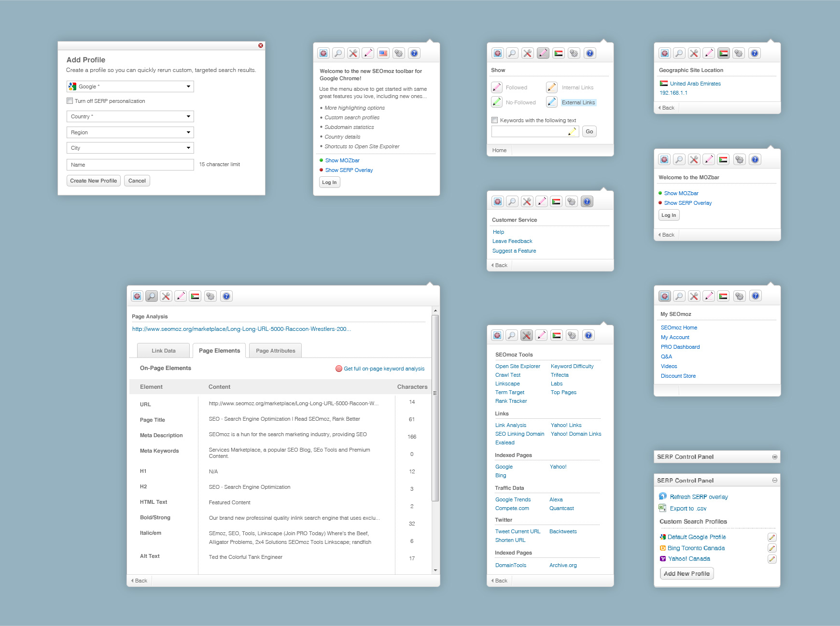
Task: Click the Page Analysis scroll up arrow
Action: point(435,311)
